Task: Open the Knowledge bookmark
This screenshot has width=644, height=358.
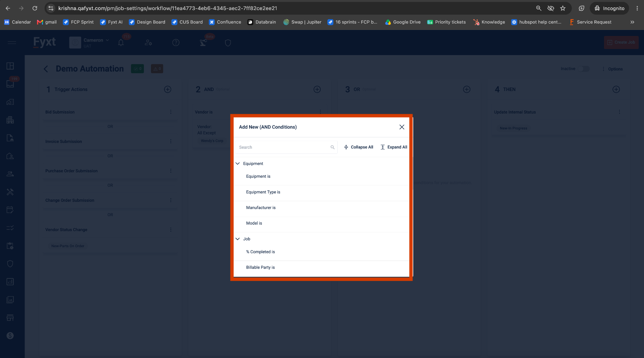Action: (x=489, y=22)
